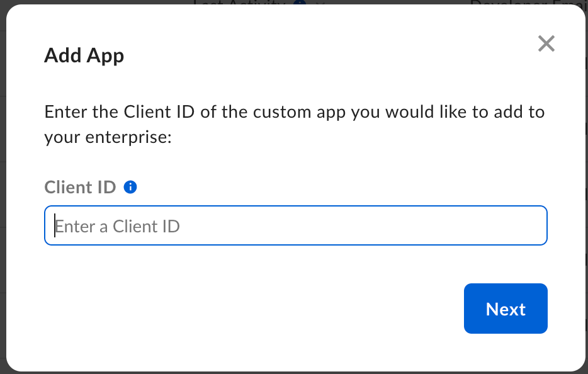Image resolution: width=588 pixels, height=374 pixels.
Task: Focus the Enter a Client ID field
Action: click(x=295, y=225)
